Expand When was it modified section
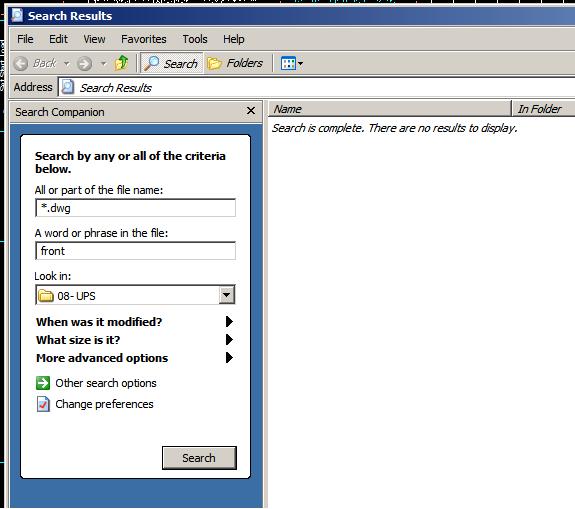This screenshot has height=509, width=575. [x=135, y=322]
